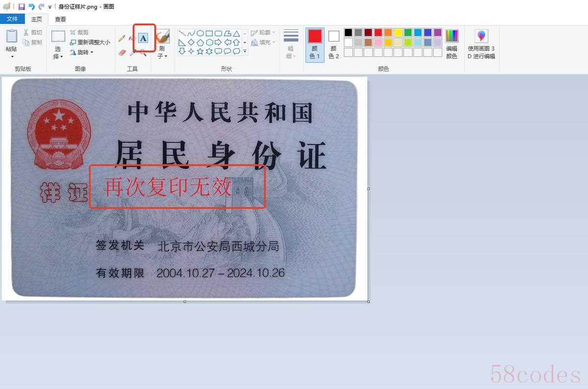Activate 颜色 2 background color slot
Viewport: 588px width, 389px height.
(334, 44)
